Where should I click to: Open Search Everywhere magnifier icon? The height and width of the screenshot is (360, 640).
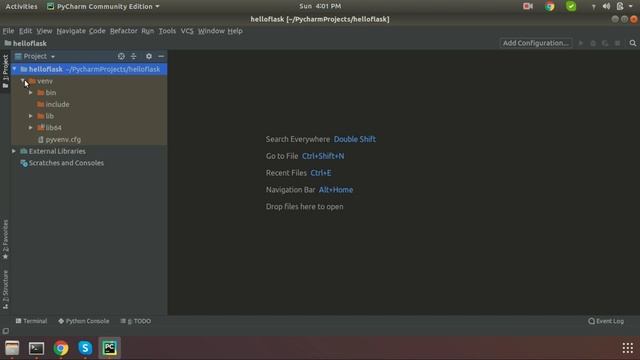[633, 43]
